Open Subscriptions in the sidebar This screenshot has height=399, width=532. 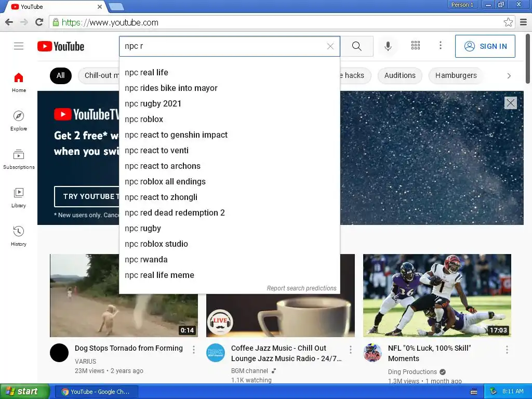19,159
